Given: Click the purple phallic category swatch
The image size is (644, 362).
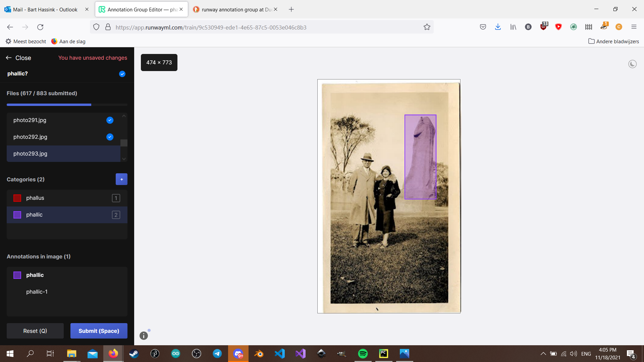Looking at the screenshot, I should pyautogui.click(x=17, y=215).
